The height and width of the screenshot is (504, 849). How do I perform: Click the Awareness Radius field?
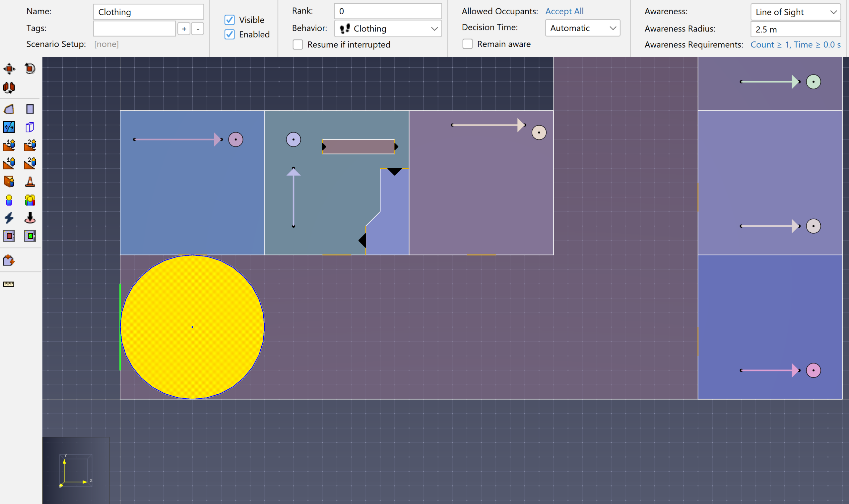[796, 29]
